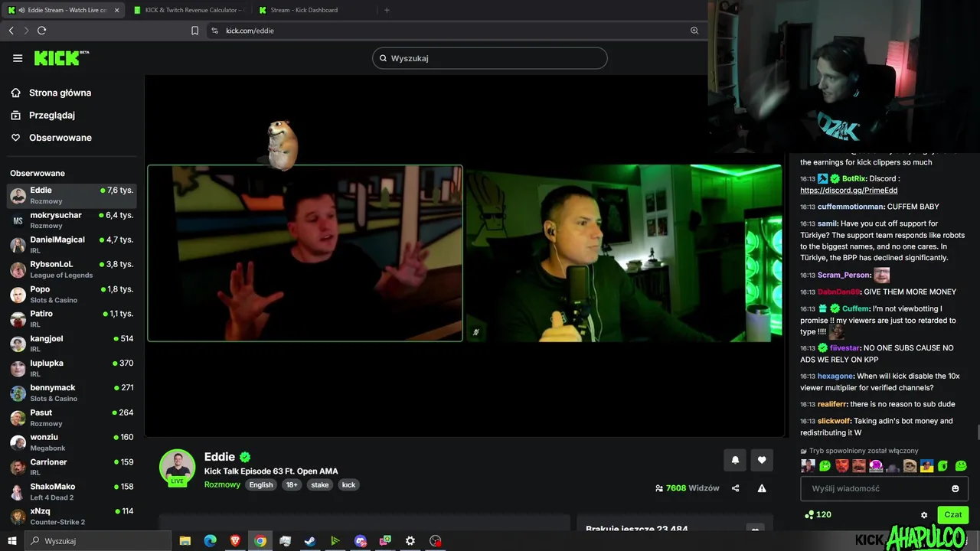Click the Wyślij wiadomość chat input
The image size is (980, 551).
point(884,488)
